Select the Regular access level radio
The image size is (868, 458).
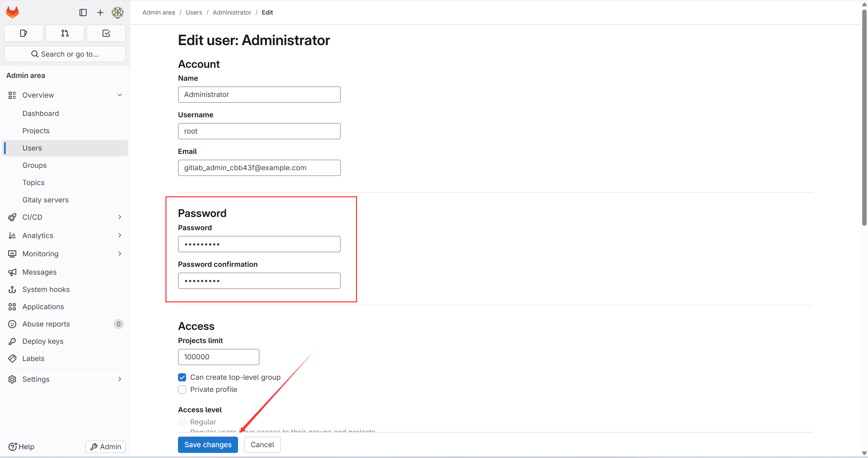182,422
